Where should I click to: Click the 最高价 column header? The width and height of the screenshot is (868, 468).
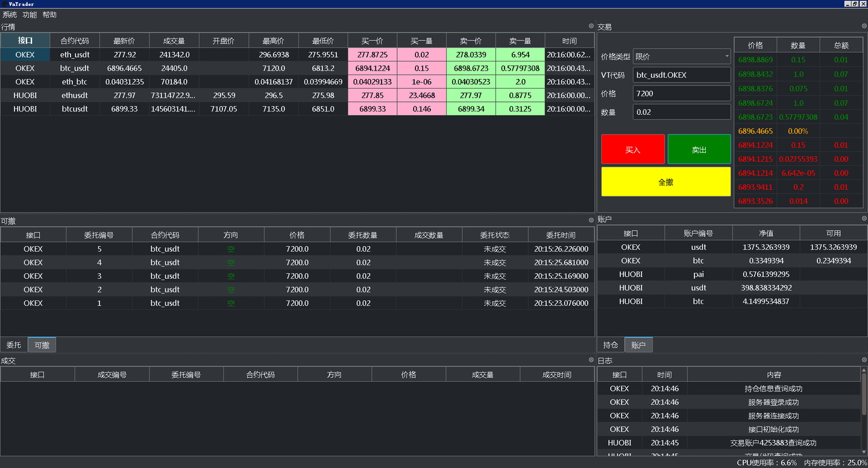point(273,41)
